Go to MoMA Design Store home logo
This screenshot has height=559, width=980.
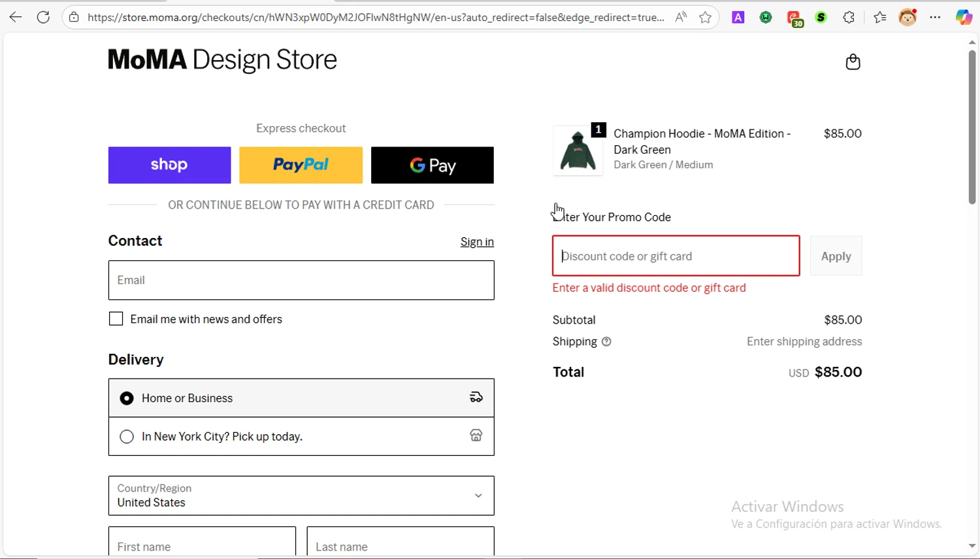tap(222, 59)
